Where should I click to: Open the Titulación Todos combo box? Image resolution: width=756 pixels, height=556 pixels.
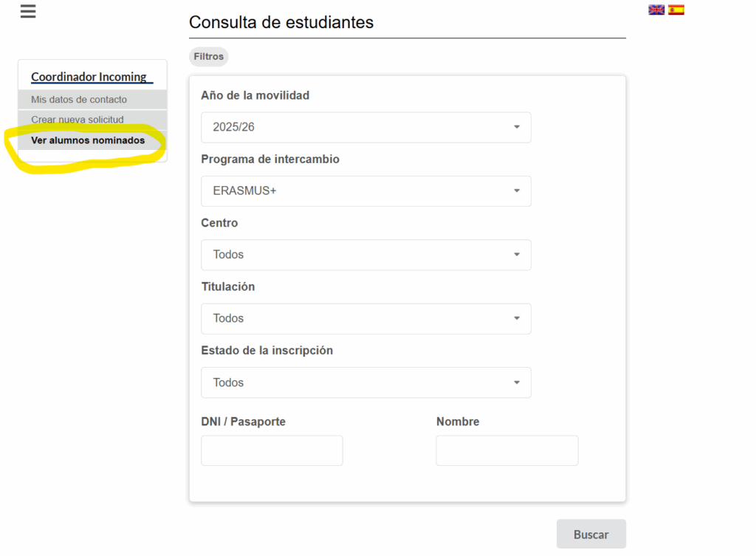[366, 318]
